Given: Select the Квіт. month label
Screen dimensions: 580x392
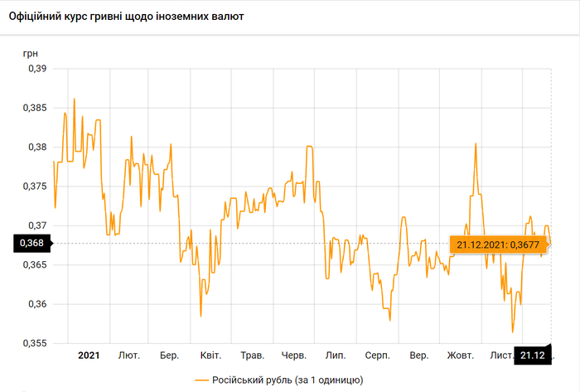Looking at the screenshot, I should (210, 356).
